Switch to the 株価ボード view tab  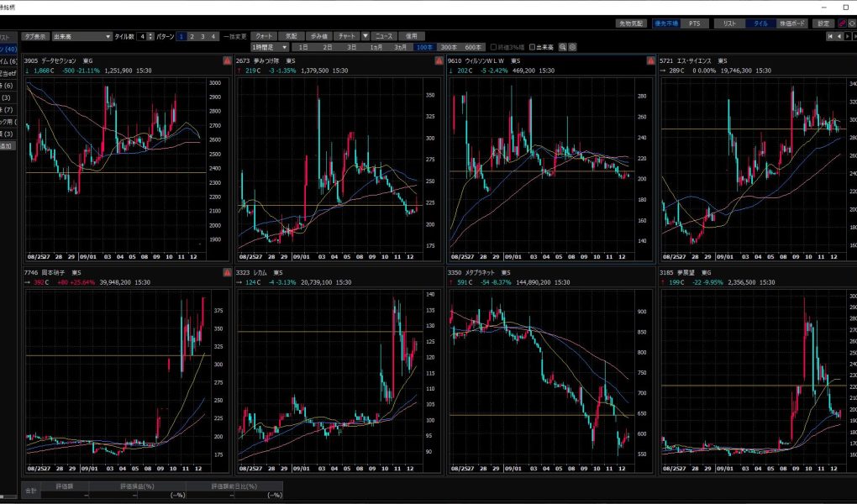[x=791, y=24]
